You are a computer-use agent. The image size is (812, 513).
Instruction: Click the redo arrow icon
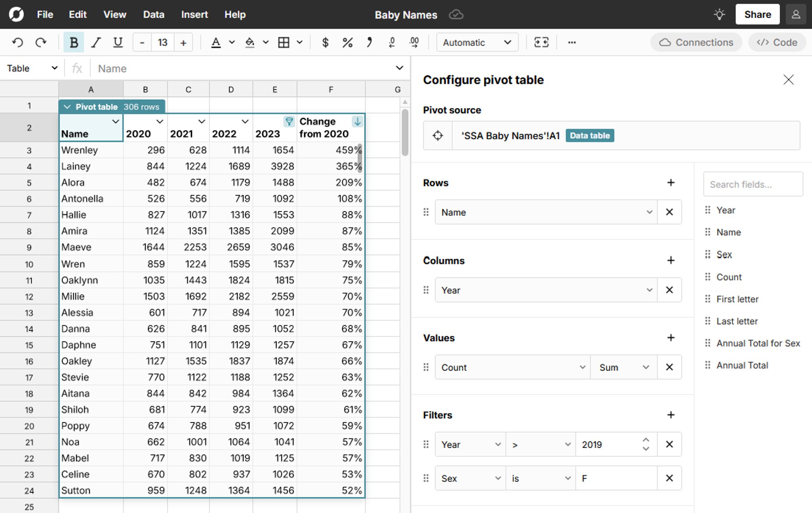click(x=41, y=42)
